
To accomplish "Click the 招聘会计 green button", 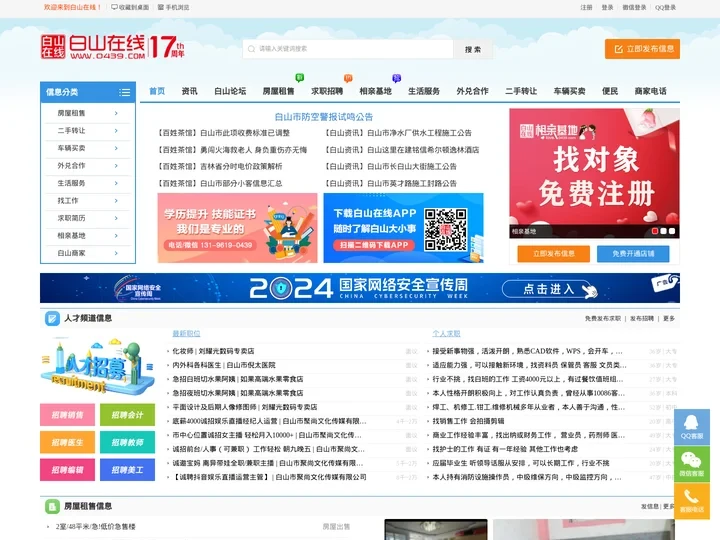I will coord(127,415).
